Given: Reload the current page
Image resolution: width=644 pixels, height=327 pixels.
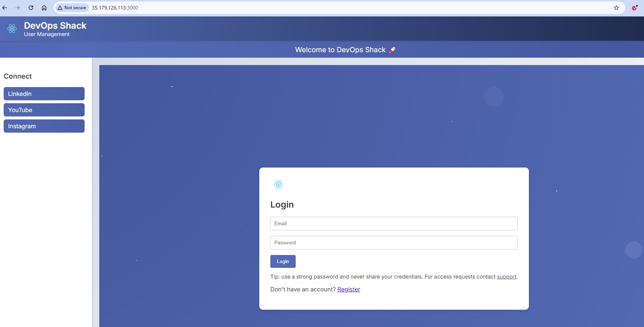Looking at the screenshot, I should [31, 8].
